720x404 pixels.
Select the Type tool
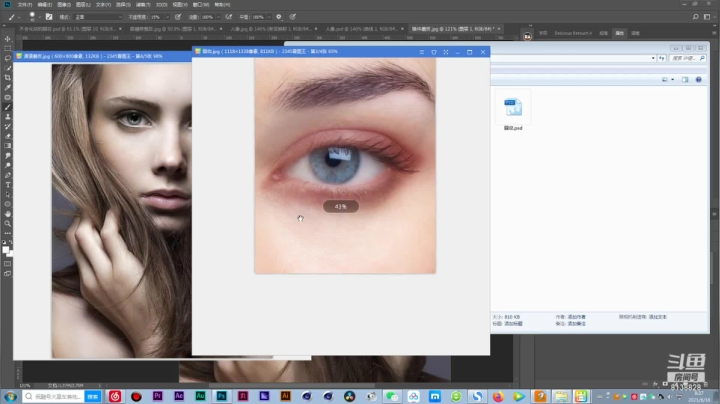click(x=8, y=185)
